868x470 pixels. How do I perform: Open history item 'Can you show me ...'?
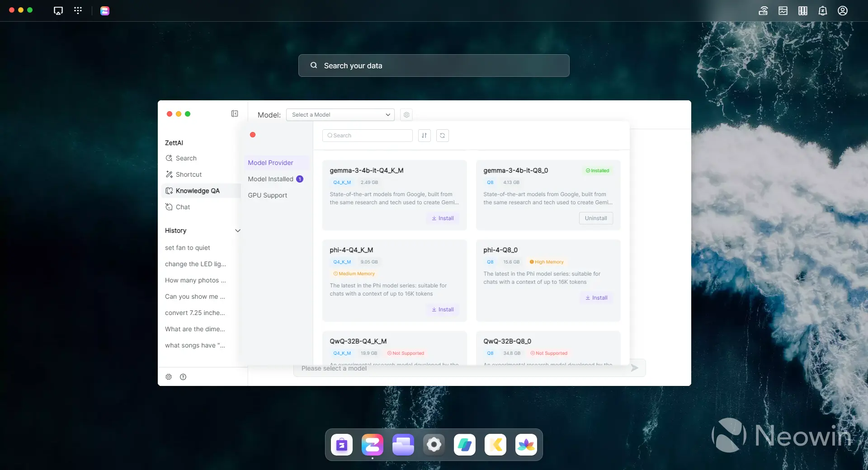[x=195, y=296]
